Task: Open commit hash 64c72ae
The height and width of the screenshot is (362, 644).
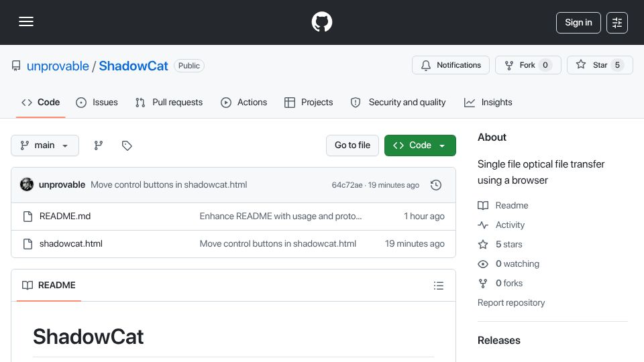Action: point(347,185)
